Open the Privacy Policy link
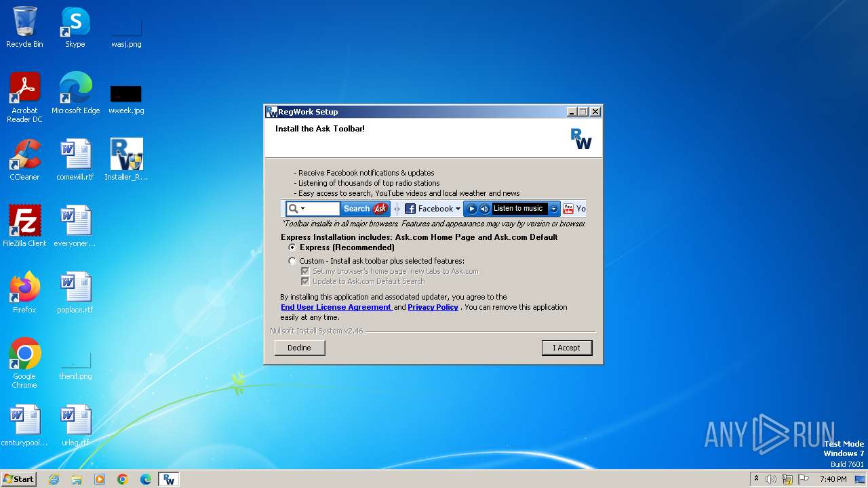This screenshot has height=488, width=868. click(433, 307)
